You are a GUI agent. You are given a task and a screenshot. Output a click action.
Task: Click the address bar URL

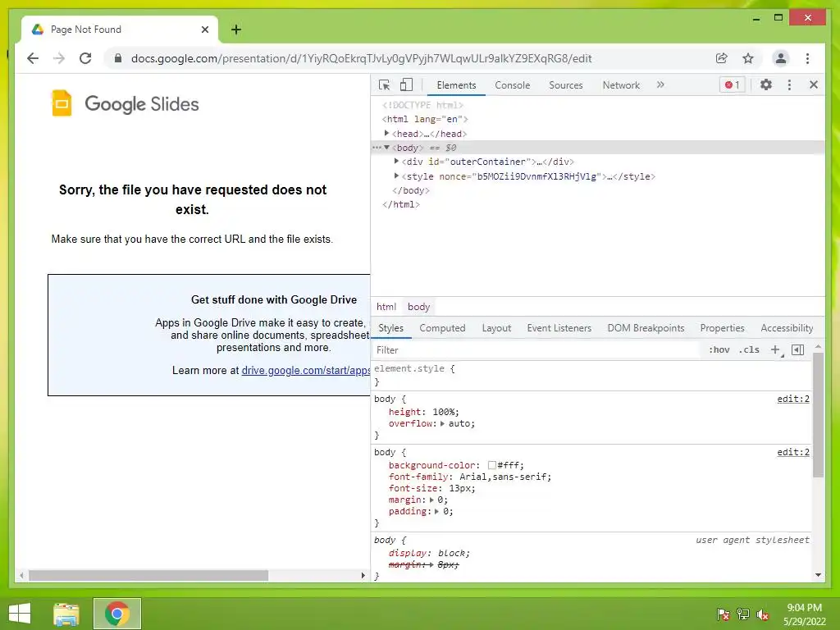(361, 58)
